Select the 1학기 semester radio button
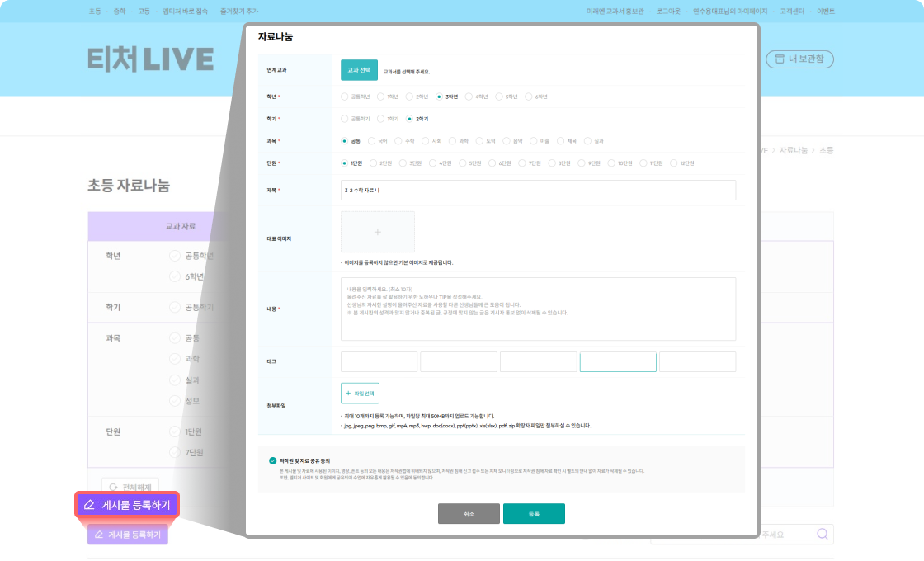The image size is (924, 561). pos(383,119)
